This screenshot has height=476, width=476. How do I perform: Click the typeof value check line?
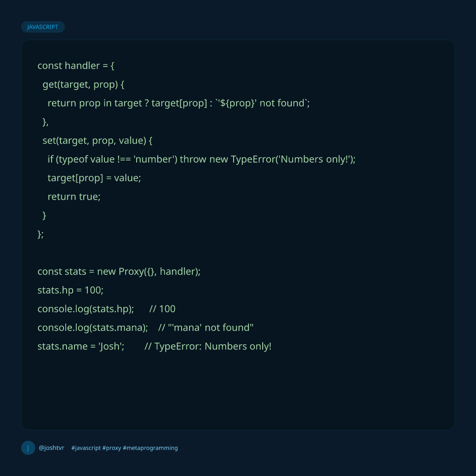point(201,159)
